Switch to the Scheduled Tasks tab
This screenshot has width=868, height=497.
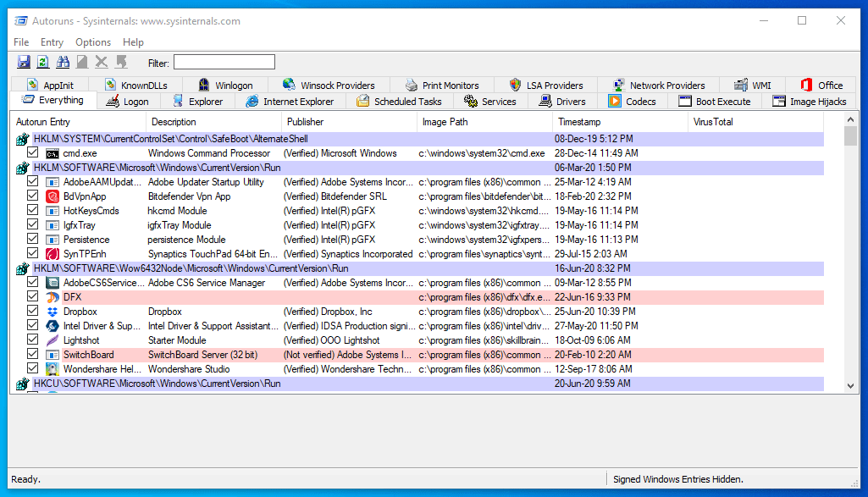400,102
